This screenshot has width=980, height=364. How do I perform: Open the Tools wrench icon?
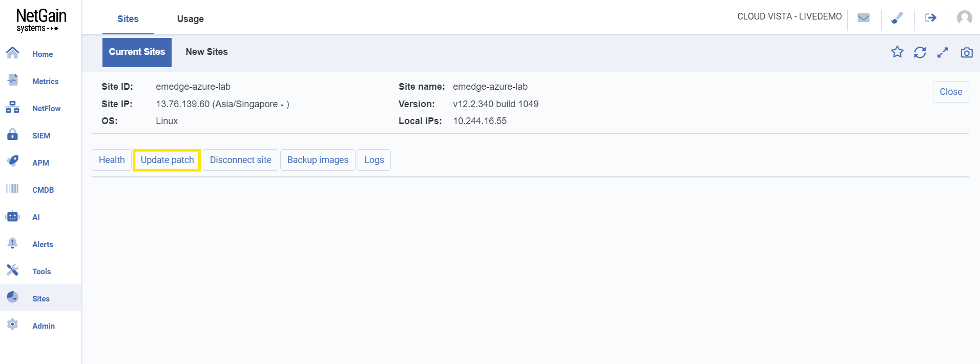(13, 270)
